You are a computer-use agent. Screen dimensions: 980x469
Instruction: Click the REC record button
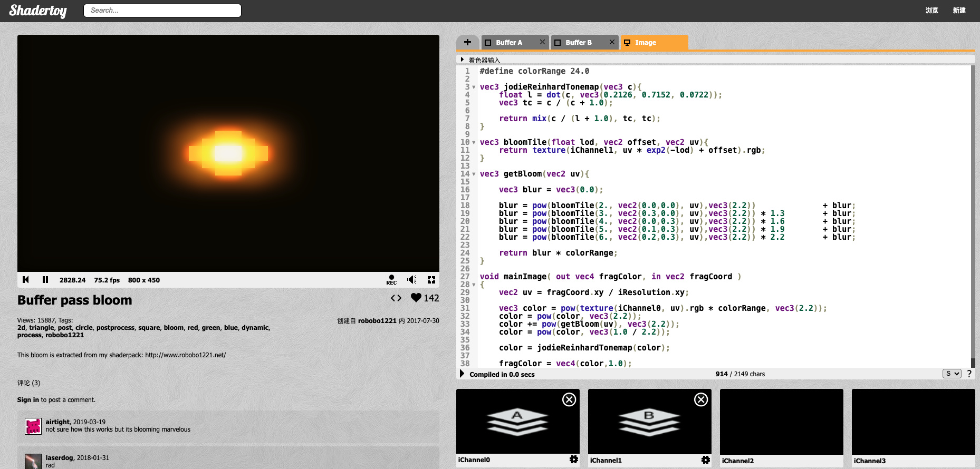(391, 280)
